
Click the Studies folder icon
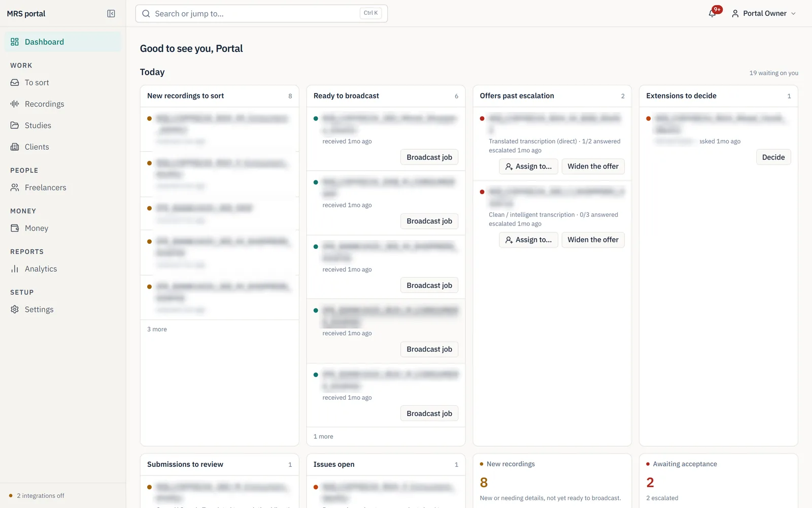tap(15, 125)
